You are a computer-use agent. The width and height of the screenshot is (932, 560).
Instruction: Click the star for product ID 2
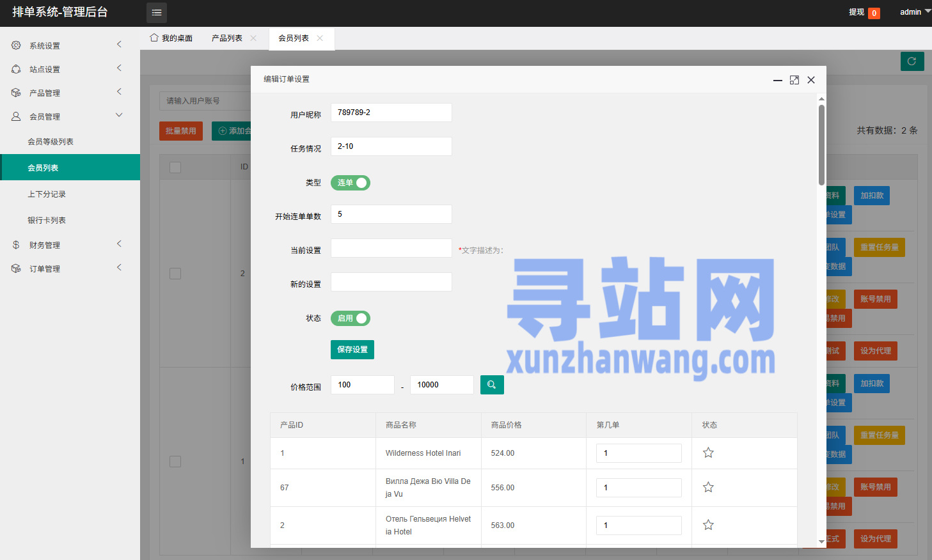(x=708, y=525)
